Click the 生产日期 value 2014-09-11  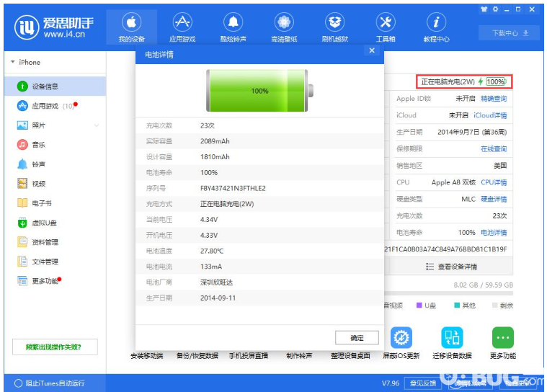click(218, 298)
